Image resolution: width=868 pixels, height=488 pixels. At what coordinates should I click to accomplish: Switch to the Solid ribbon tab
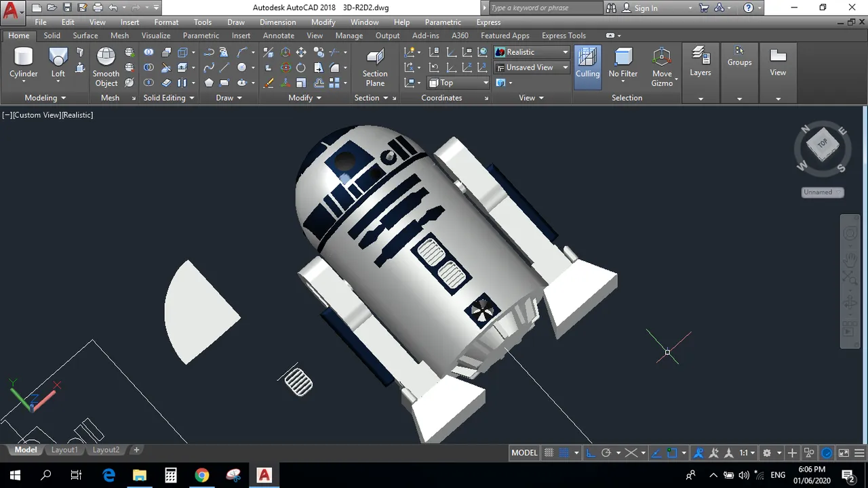coord(52,35)
